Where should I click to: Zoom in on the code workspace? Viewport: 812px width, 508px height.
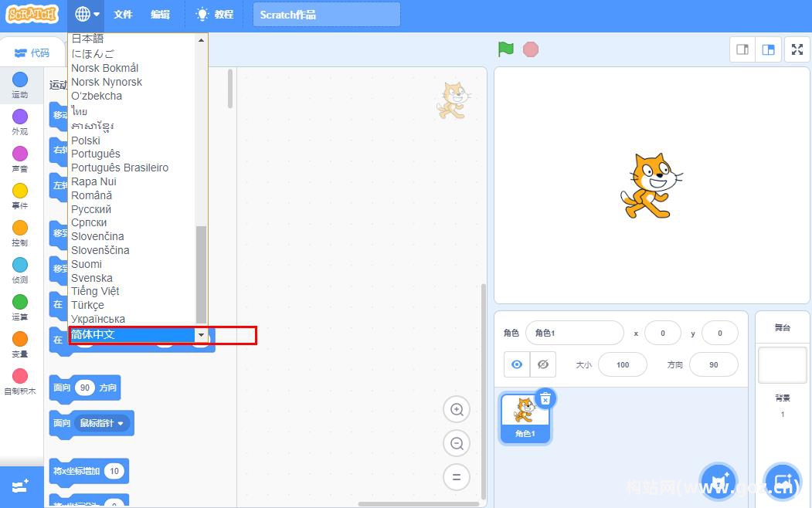pyautogui.click(x=457, y=410)
